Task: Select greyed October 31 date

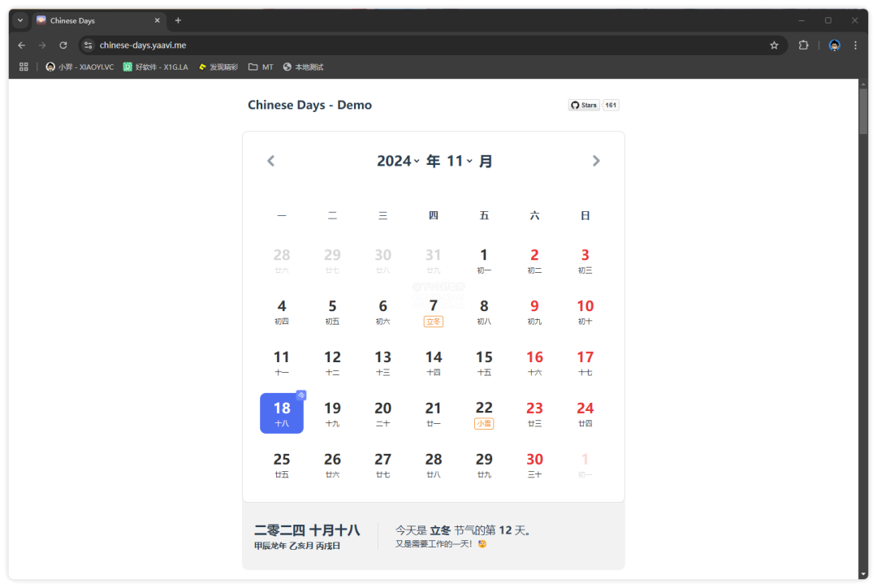Action: tap(434, 261)
